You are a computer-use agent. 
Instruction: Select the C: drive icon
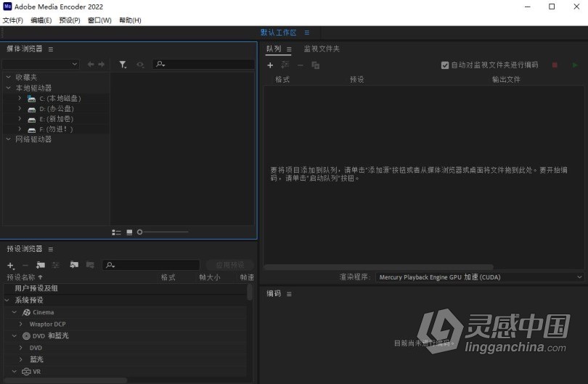tap(31, 99)
